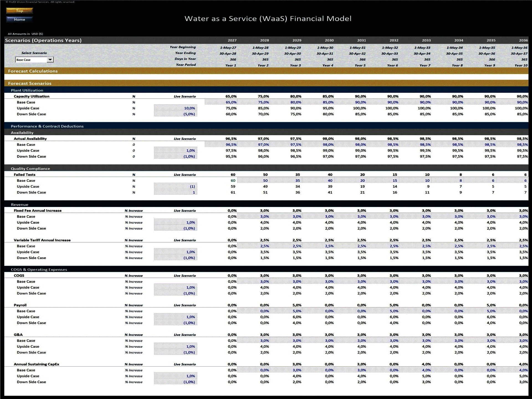Viewport: 532px width, 399px height.
Task: Click the Capacity Utilization row label
Action: (x=32, y=96)
